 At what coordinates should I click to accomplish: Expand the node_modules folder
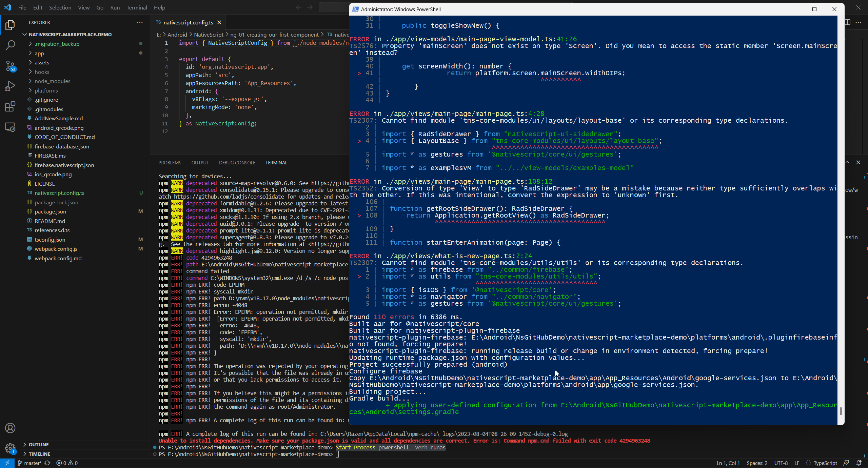(x=52, y=81)
